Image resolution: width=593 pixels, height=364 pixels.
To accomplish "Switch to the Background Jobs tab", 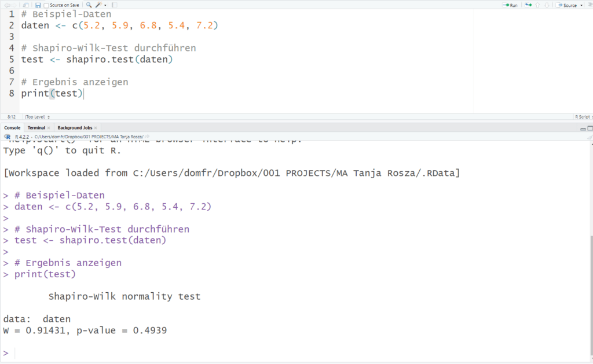I will pos(75,127).
